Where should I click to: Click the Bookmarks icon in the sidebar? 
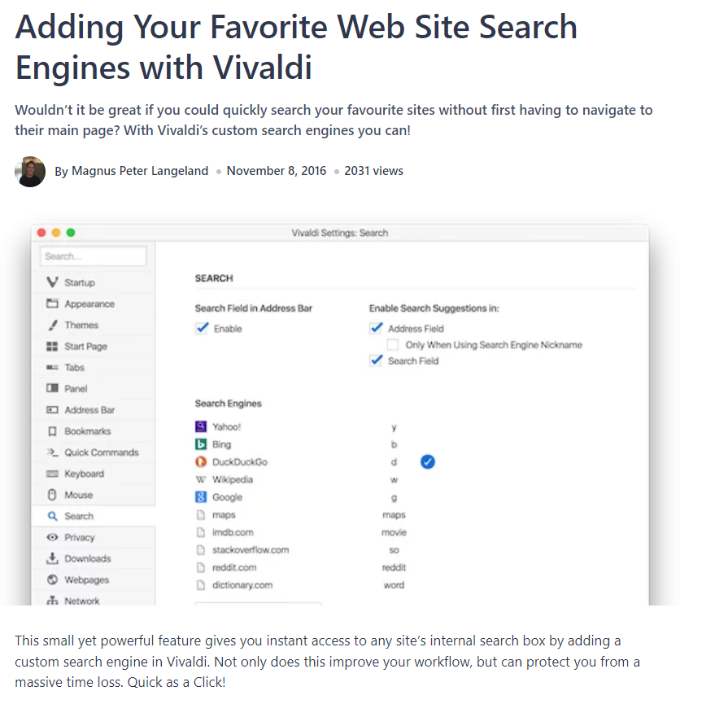coord(52,431)
